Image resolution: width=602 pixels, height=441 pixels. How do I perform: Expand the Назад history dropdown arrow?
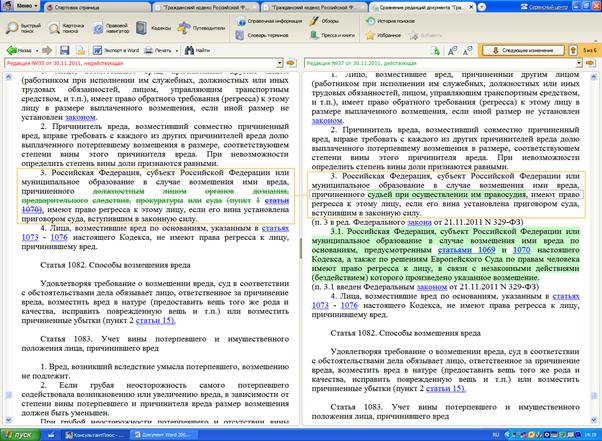[x=37, y=51]
